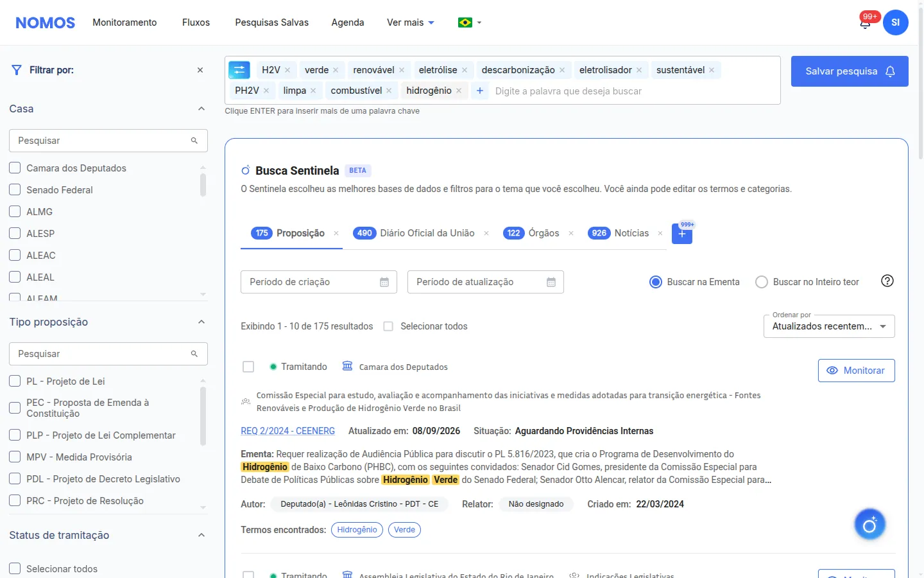Select the Buscar no Inteiro teor option
Viewport: 924px width, 578px height.
click(762, 282)
